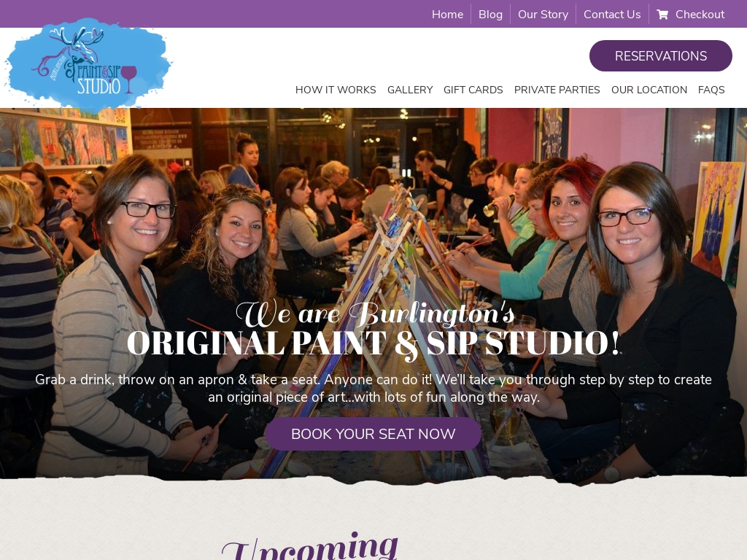
Task: Open the Our Story page
Action: pyautogui.click(x=543, y=15)
